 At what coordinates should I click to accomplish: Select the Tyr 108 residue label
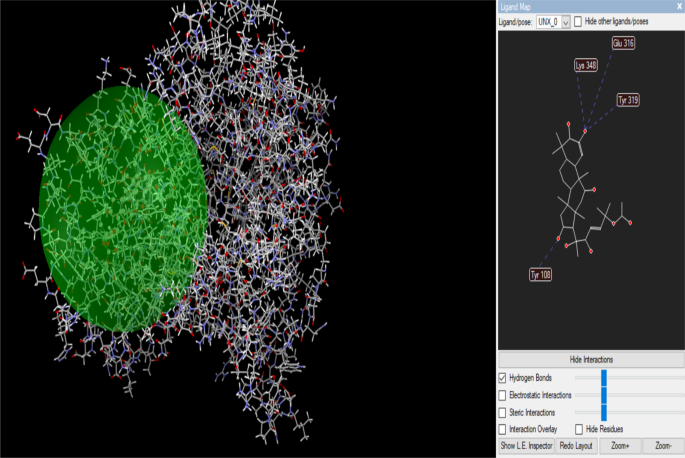[540, 274]
